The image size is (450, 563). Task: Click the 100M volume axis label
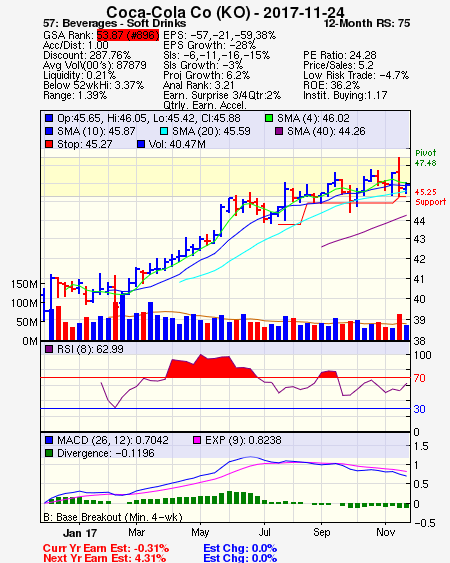tap(24, 303)
